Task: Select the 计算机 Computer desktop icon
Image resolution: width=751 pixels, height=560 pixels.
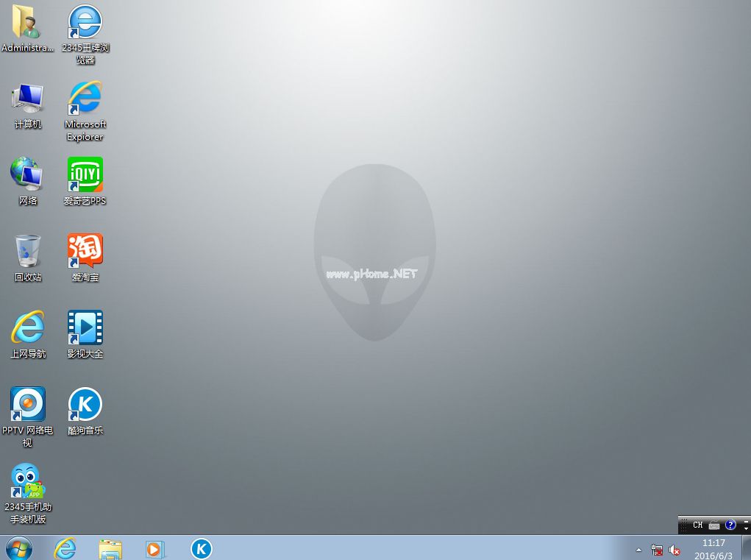Action: pyautogui.click(x=28, y=99)
